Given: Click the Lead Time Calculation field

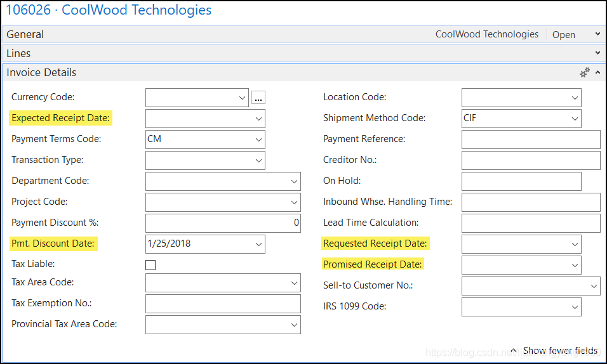Looking at the screenshot, I should point(531,223).
